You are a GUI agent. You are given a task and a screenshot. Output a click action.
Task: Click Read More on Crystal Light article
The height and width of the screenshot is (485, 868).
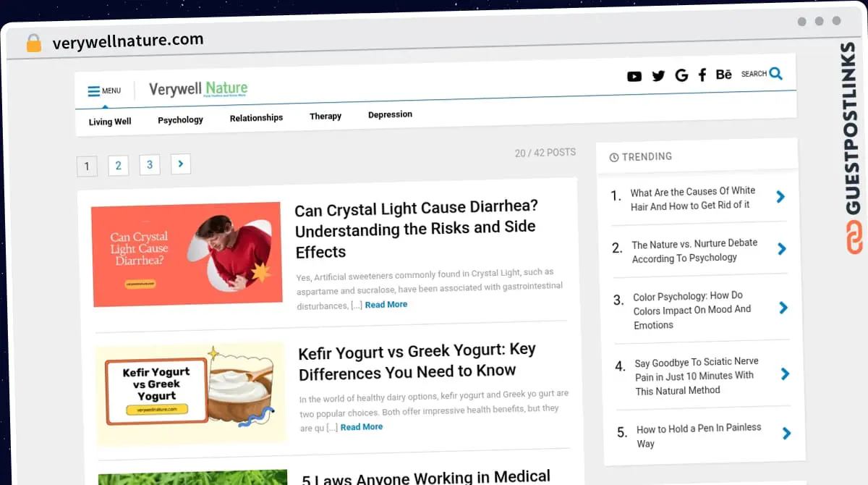click(x=386, y=305)
